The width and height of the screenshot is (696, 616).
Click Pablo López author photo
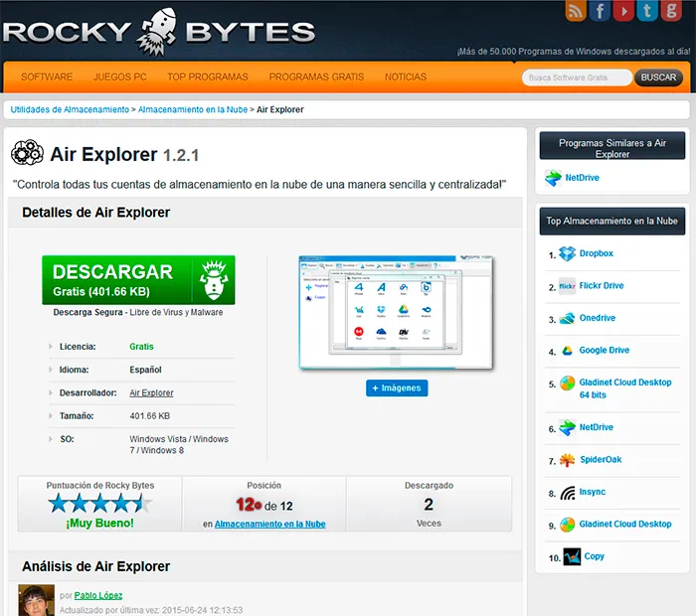click(x=36, y=600)
